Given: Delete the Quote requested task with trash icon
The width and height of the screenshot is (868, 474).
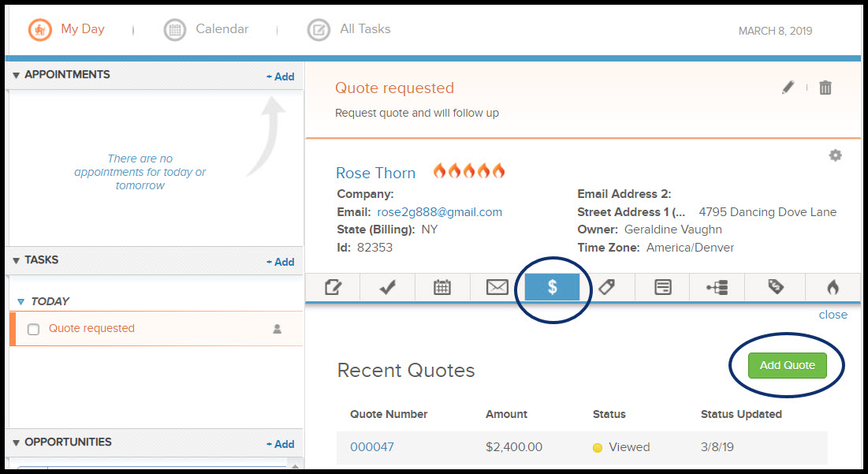Looking at the screenshot, I should click(x=825, y=88).
